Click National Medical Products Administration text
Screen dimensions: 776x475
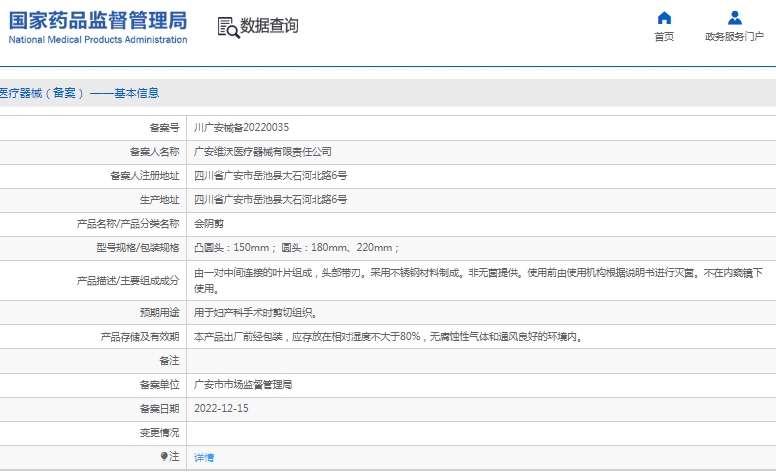click(x=98, y=40)
